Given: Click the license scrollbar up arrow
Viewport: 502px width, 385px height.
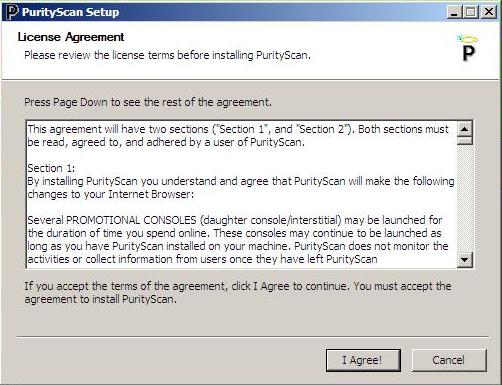Looking at the screenshot, I should (465, 129).
